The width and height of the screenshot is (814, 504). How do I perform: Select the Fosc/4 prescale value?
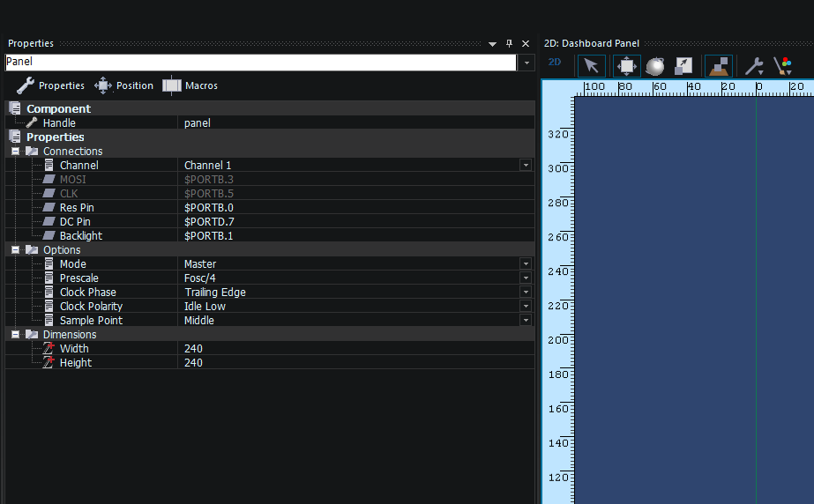pos(200,278)
